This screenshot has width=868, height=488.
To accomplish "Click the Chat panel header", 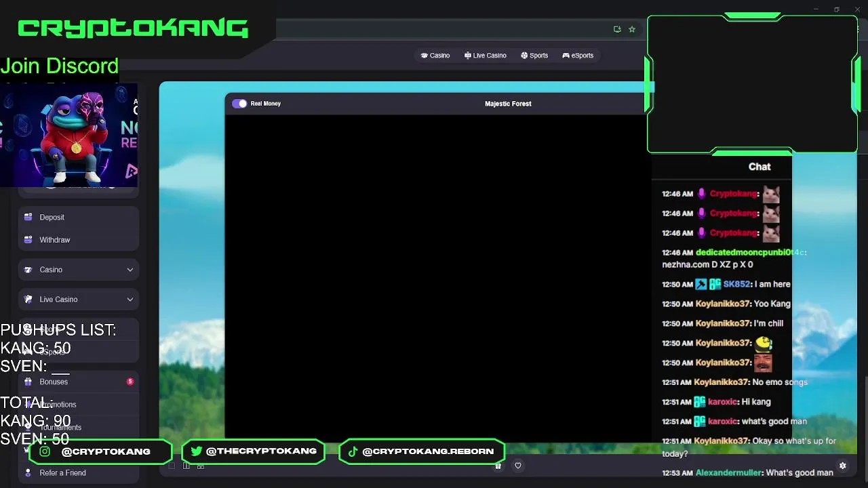I will [x=759, y=167].
